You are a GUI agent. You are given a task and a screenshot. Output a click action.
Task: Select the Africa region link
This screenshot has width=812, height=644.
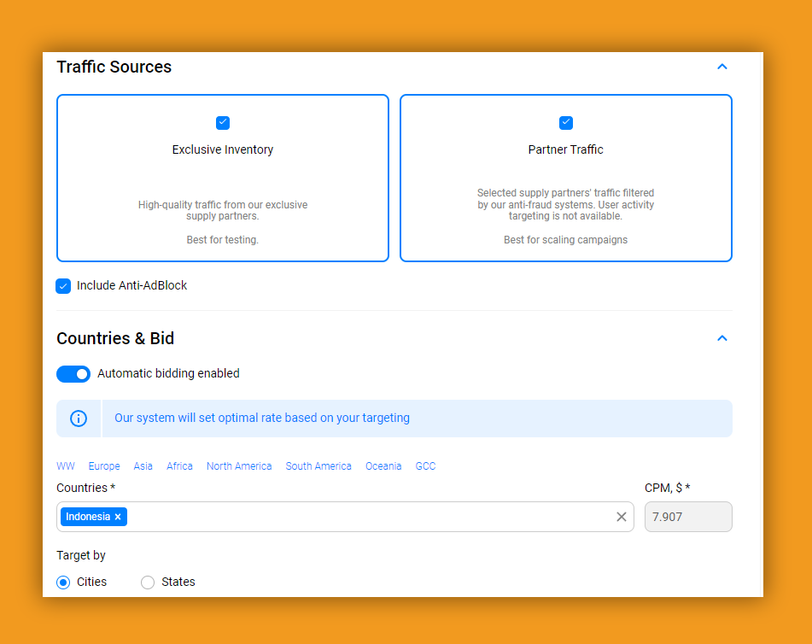tap(179, 466)
